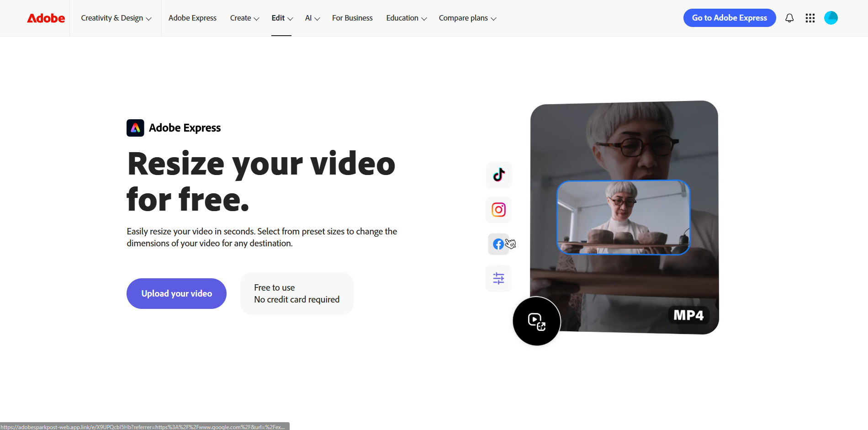Image resolution: width=868 pixels, height=430 pixels.
Task: Click the Adobe Express nav link
Action: pos(192,18)
